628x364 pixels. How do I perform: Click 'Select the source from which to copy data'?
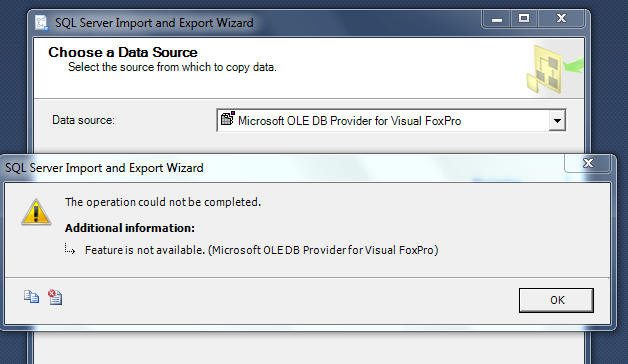(x=172, y=67)
